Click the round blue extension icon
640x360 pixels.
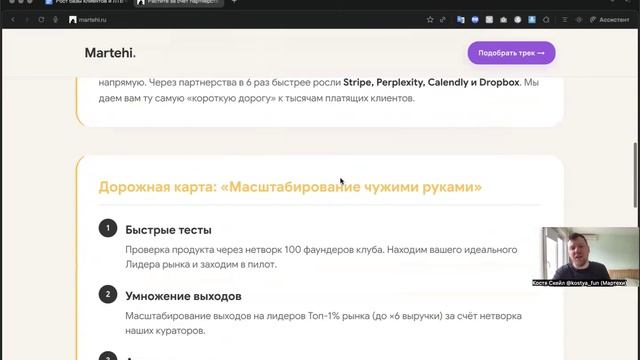tap(475, 20)
